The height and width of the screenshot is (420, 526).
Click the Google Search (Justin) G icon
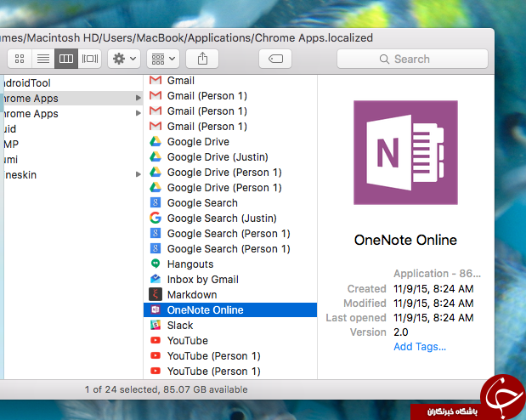tap(156, 218)
